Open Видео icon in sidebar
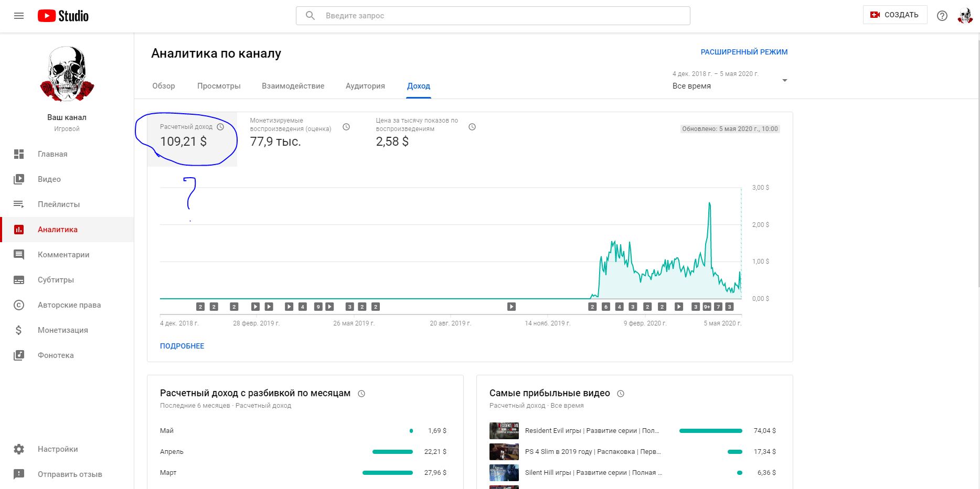 click(19, 179)
